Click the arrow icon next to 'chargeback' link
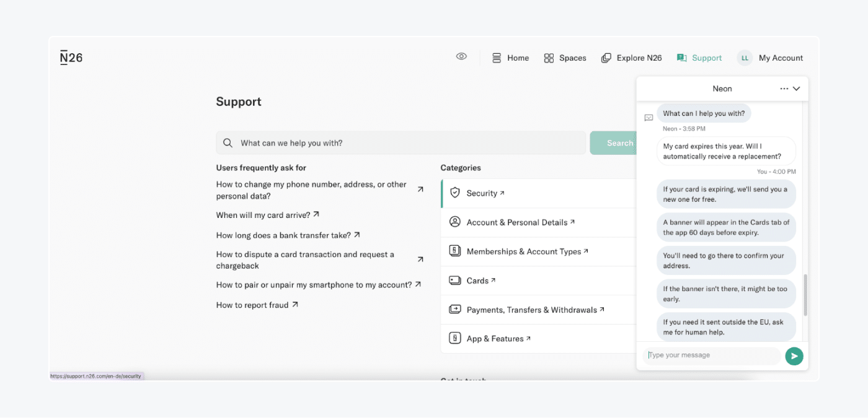This screenshot has height=418, width=868. pyautogui.click(x=420, y=259)
